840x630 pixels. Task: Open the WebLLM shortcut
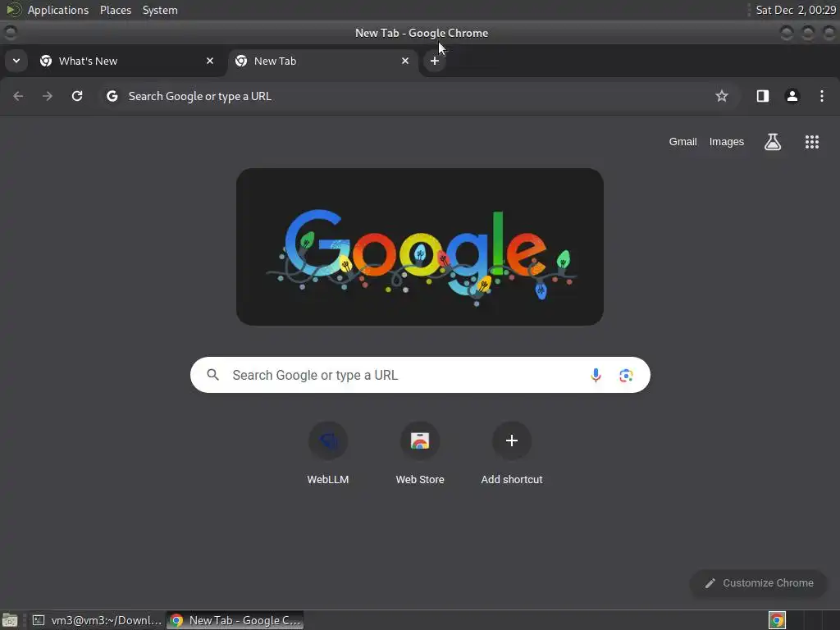point(328,454)
